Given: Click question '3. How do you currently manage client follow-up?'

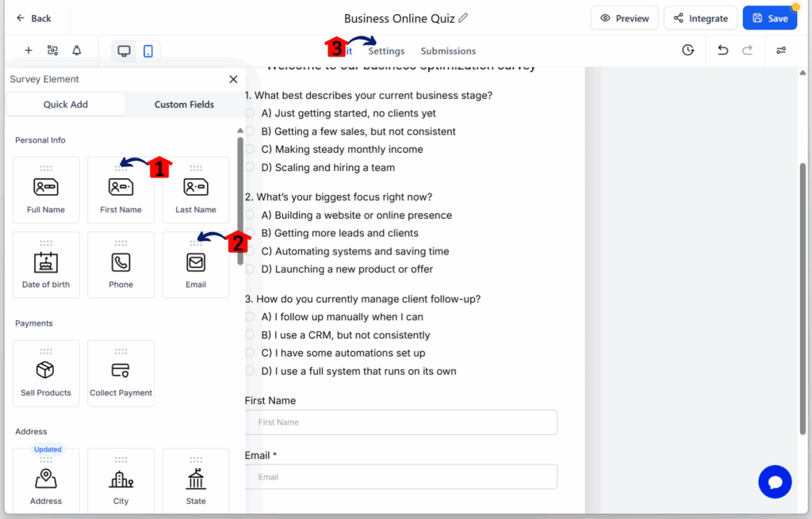Looking at the screenshot, I should click(x=362, y=299).
